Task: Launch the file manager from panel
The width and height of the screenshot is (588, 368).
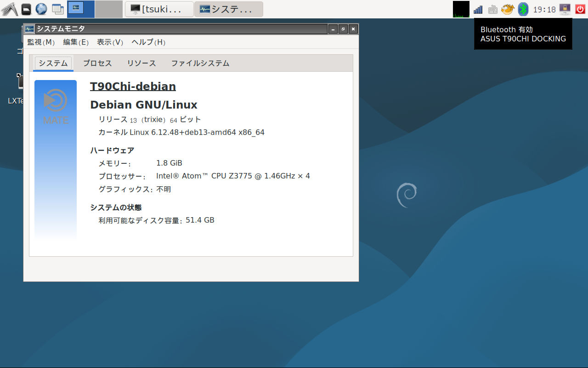Action: coord(26,9)
